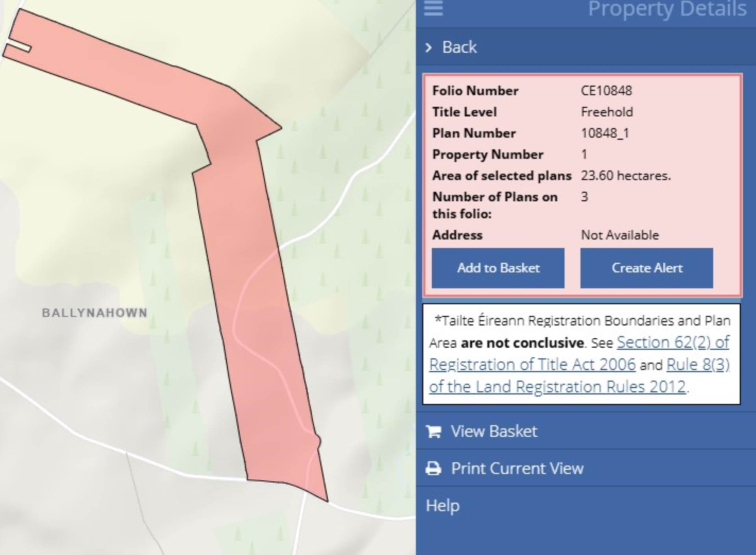The width and height of the screenshot is (756, 555).
Task: Select folio number value CE10848
Action: pos(606,91)
